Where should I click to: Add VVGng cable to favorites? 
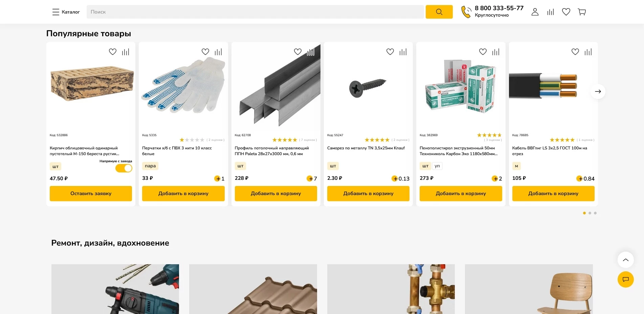(x=575, y=52)
